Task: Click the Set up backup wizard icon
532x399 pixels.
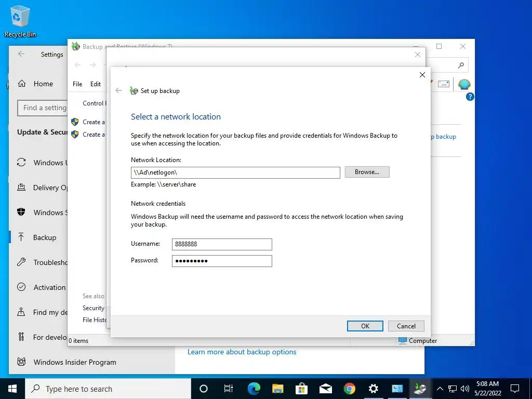Action: click(x=134, y=90)
